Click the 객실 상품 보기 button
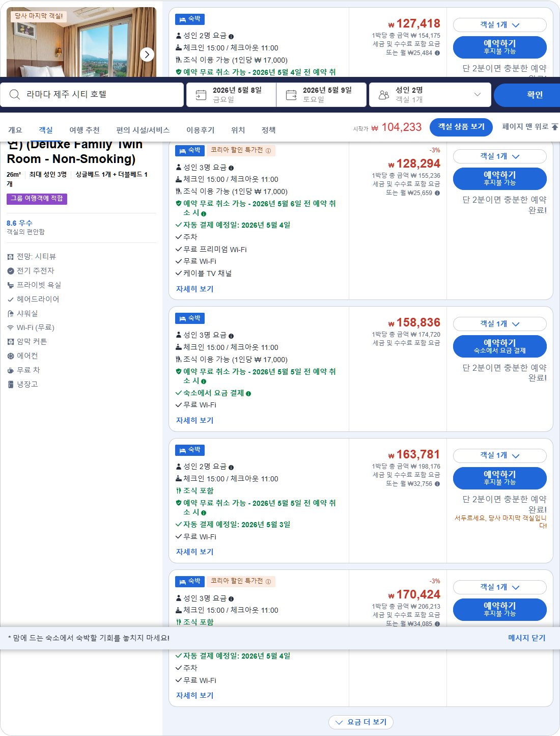 (x=461, y=127)
